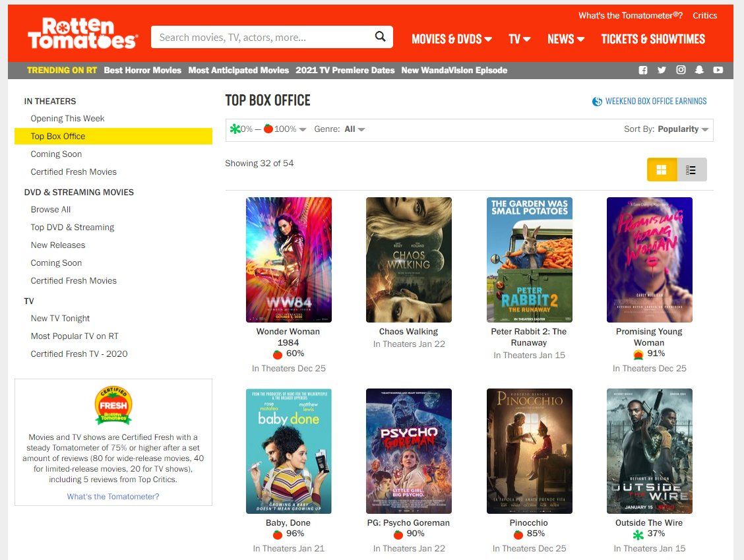
Task: Click the What's the Tomatometer? link in sidebar
Action: [113, 496]
